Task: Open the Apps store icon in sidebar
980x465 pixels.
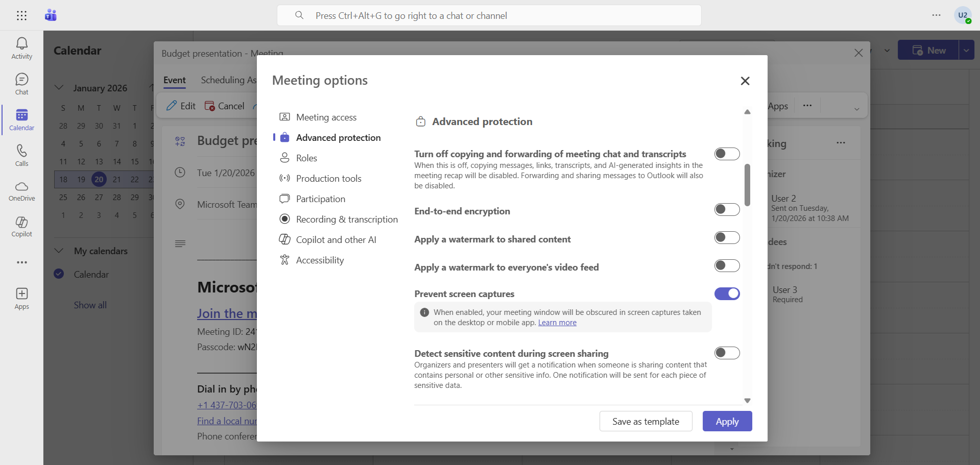Action: point(21,299)
